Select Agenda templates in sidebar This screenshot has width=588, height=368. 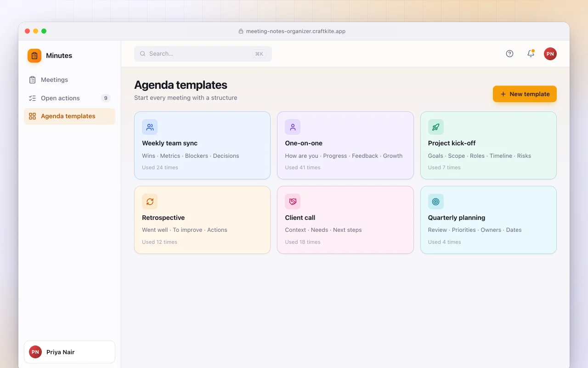click(69, 116)
